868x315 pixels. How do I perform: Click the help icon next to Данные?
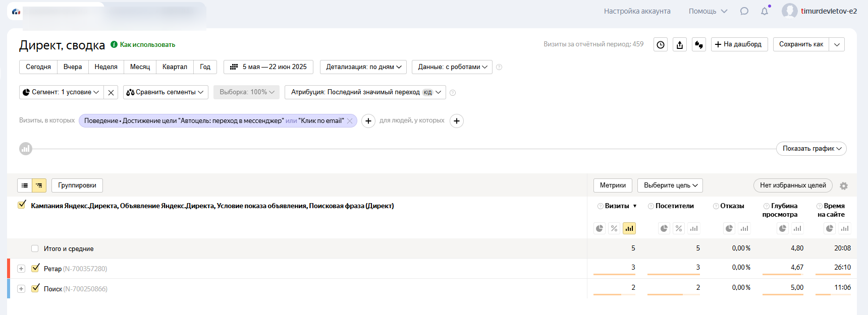pyautogui.click(x=499, y=67)
